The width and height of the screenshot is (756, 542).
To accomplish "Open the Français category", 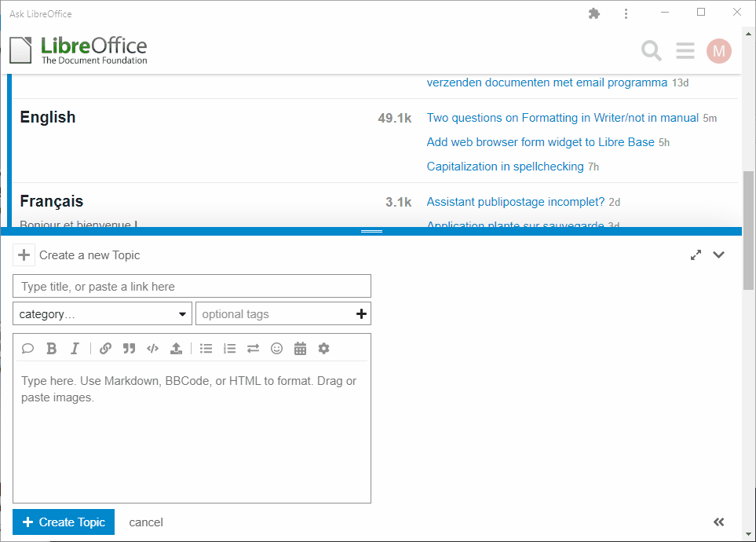I will tap(52, 201).
